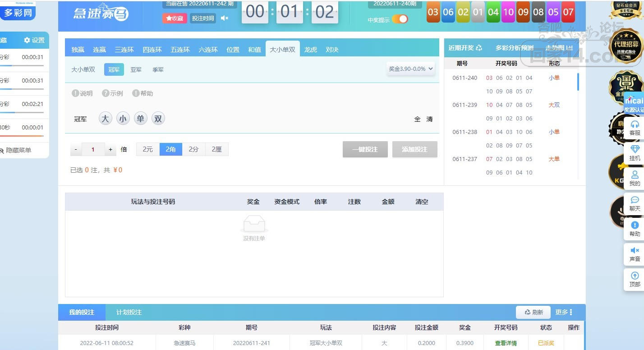Image resolution: width=644 pixels, height=350 pixels.
Task: Select 单 ball for 冠军
Action: coord(140,119)
